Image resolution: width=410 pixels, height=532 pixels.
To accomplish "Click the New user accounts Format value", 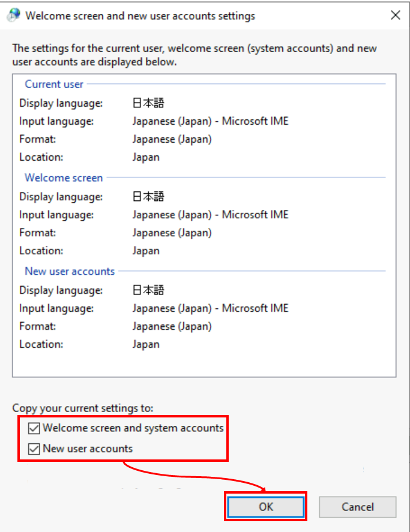I will tap(172, 326).
